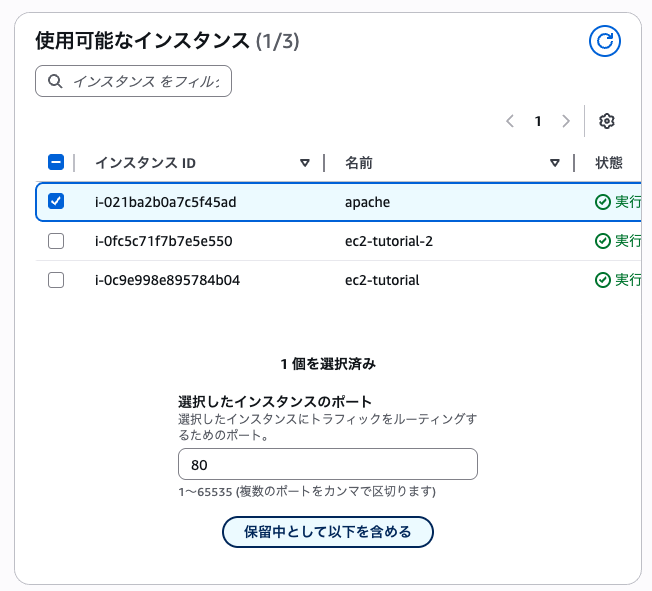Sort by インスタンス ID column arrow
This screenshot has width=652, height=591.
coord(305,163)
